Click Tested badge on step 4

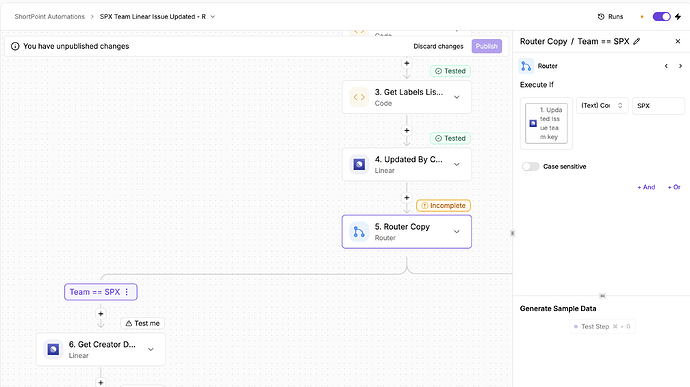pyautogui.click(x=450, y=138)
